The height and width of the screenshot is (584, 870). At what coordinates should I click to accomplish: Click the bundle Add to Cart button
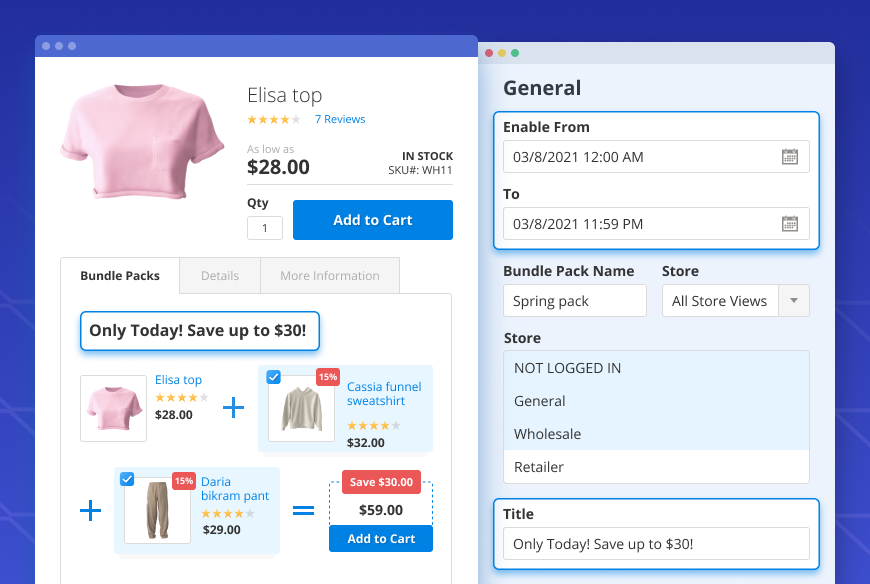pyautogui.click(x=381, y=539)
